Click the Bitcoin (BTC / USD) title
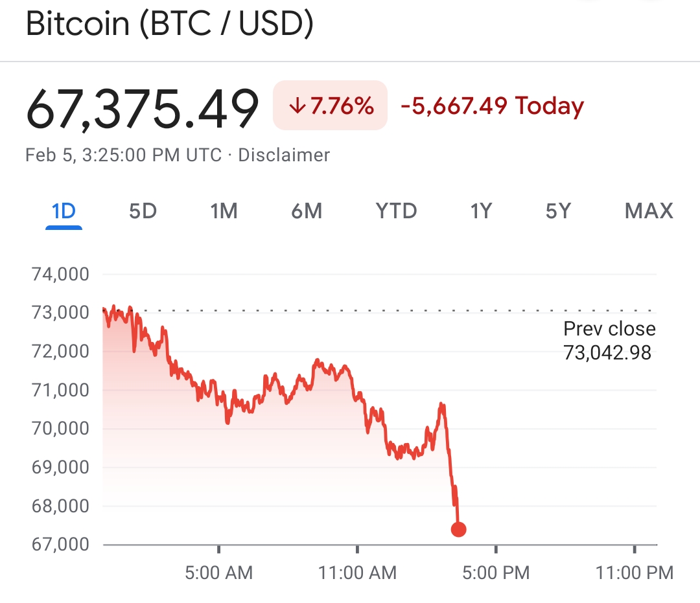Screen dimensions: 700x603 pyautogui.click(x=170, y=24)
